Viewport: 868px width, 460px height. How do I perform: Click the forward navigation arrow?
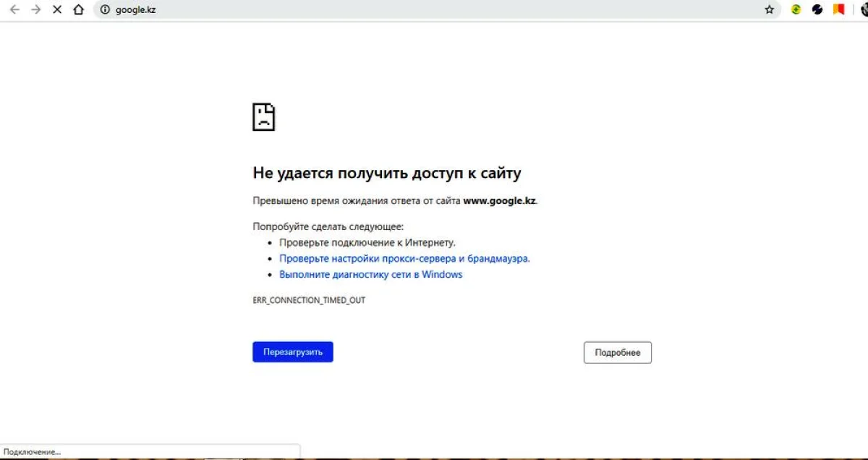pos(35,10)
